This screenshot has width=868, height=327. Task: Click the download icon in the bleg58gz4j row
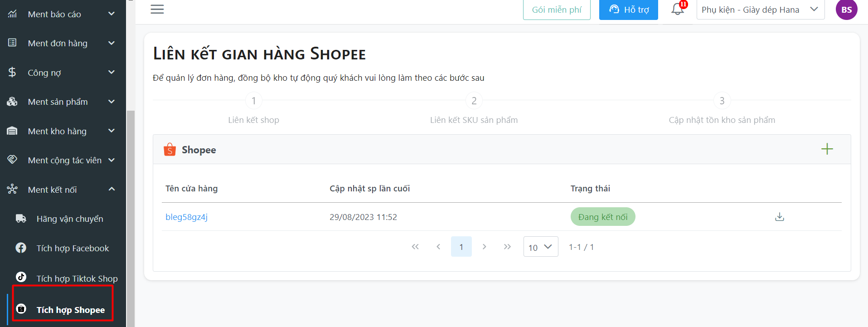(780, 217)
